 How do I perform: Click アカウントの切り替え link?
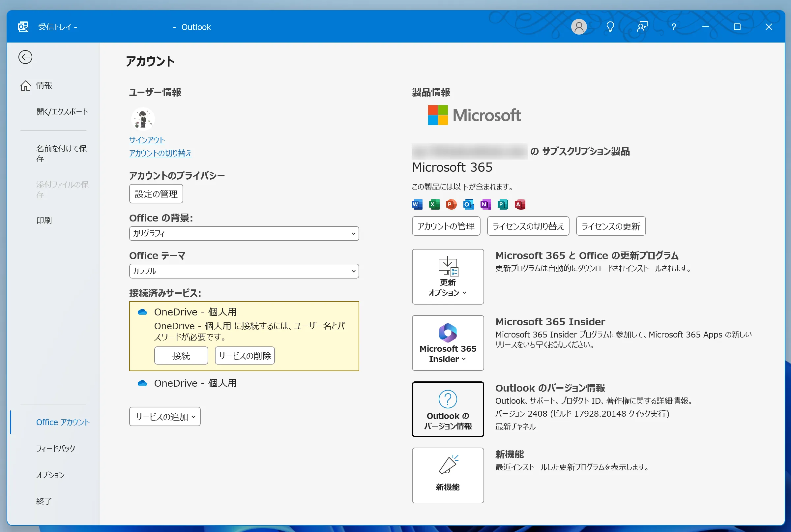point(160,153)
